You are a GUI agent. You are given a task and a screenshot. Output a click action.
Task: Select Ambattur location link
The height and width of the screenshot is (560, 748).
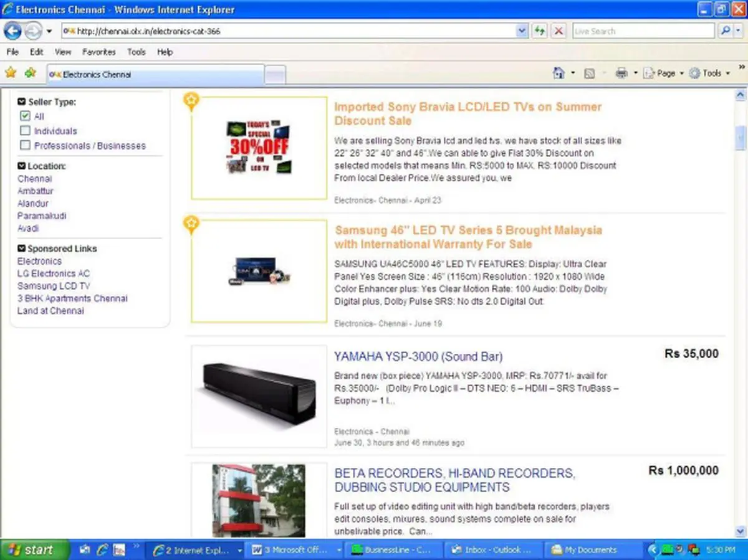(x=36, y=191)
